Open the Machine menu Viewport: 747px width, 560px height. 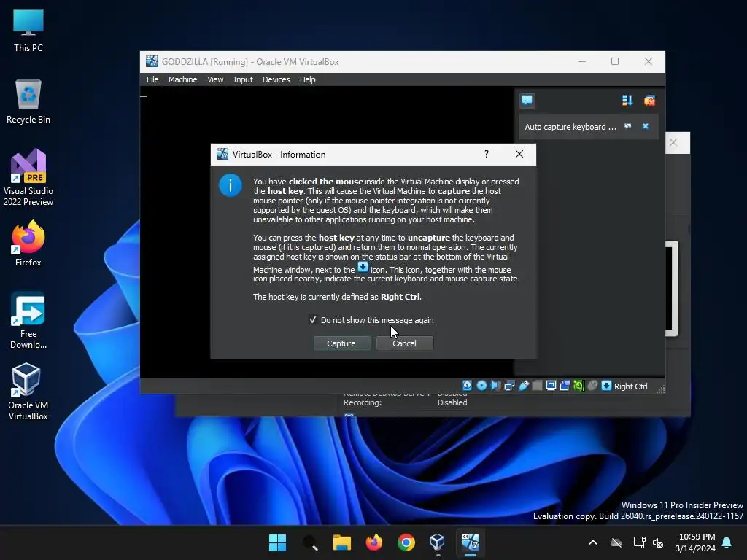(x=183, y=79)
